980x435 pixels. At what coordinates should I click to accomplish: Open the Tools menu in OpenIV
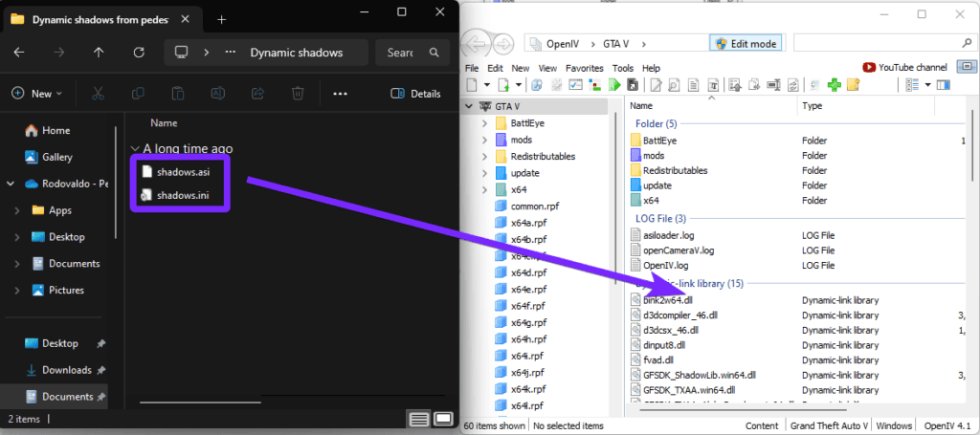click(x=622, y=68)
